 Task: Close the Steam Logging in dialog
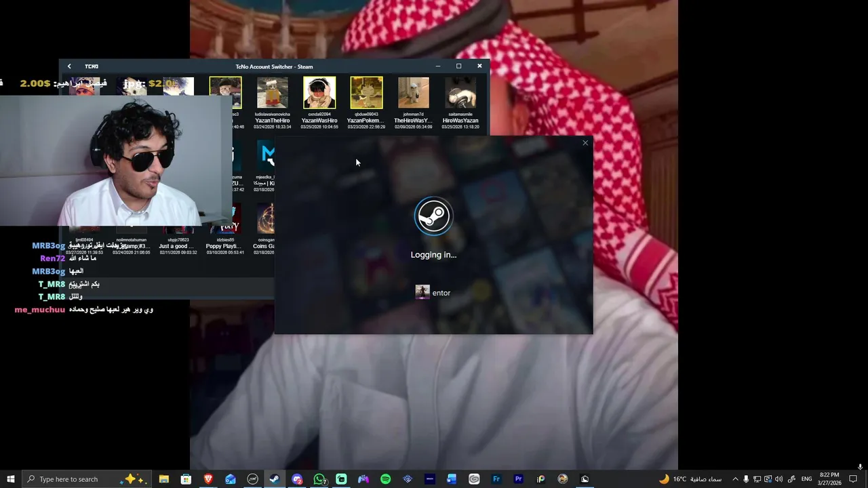(585, 143)
